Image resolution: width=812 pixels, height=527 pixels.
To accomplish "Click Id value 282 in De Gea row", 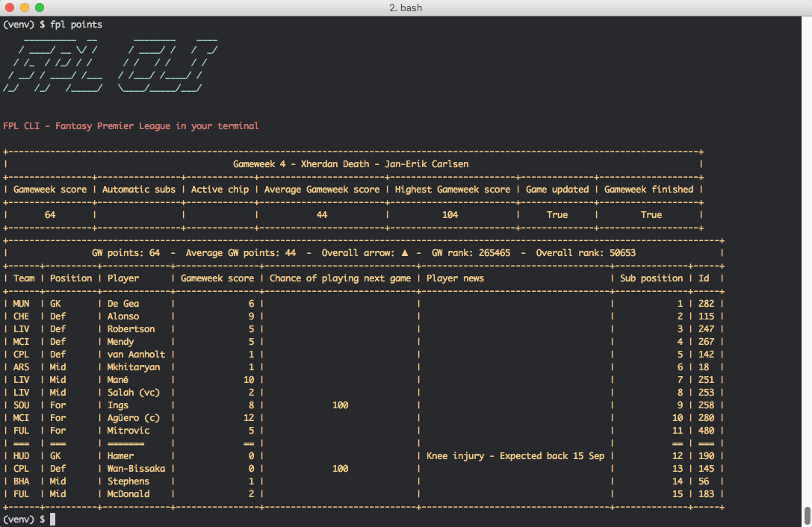I will pyautogui.click(x=707, y=304).
